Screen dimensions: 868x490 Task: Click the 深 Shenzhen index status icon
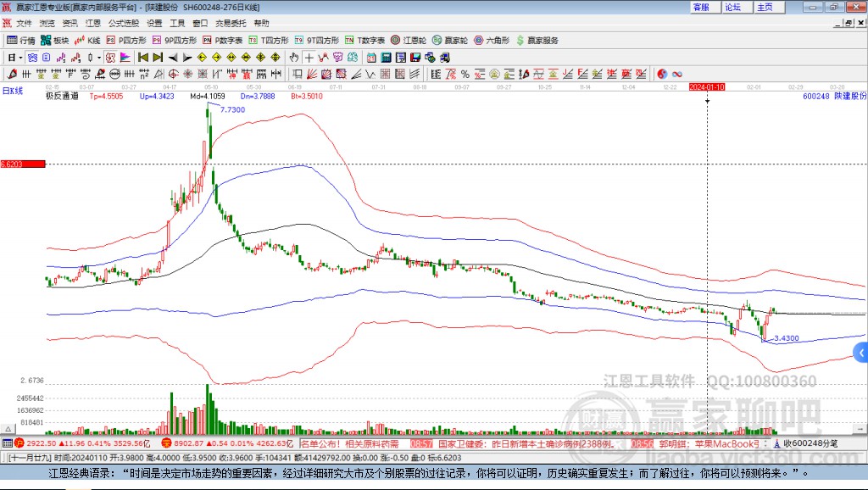(x=167, y=443)
